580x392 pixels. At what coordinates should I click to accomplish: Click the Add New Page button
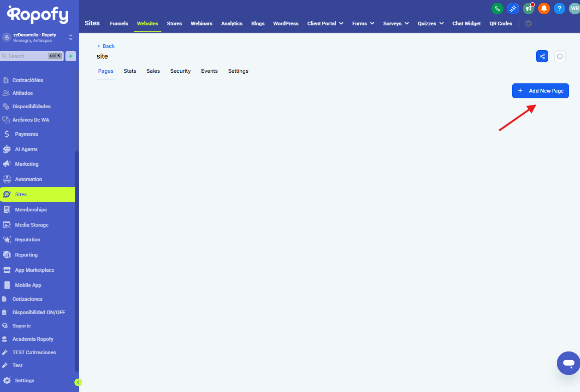click(x=540, y=91)
